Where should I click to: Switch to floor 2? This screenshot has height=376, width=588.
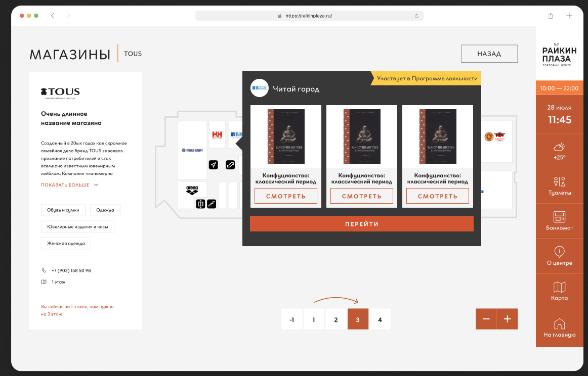[x=335, y=319]
